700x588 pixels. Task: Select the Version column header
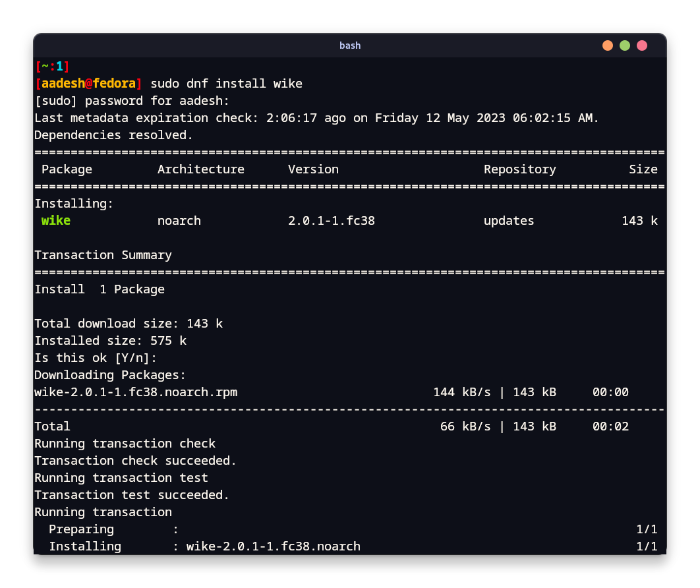312,169
